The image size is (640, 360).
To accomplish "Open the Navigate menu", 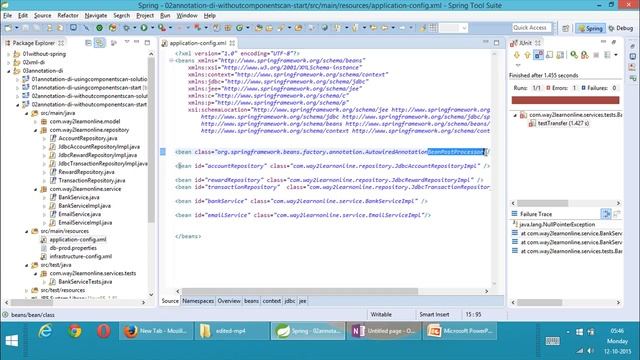I will [x=96, y=16].
